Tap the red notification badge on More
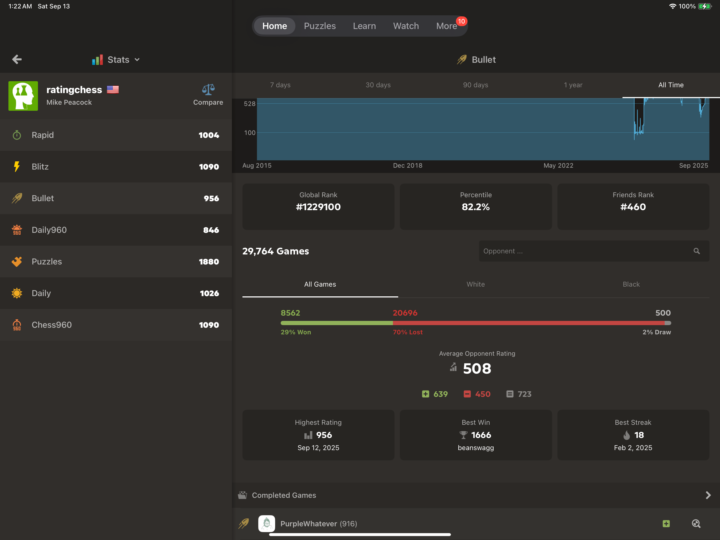This screenshot has height=540, width=720. coord(461,21)
